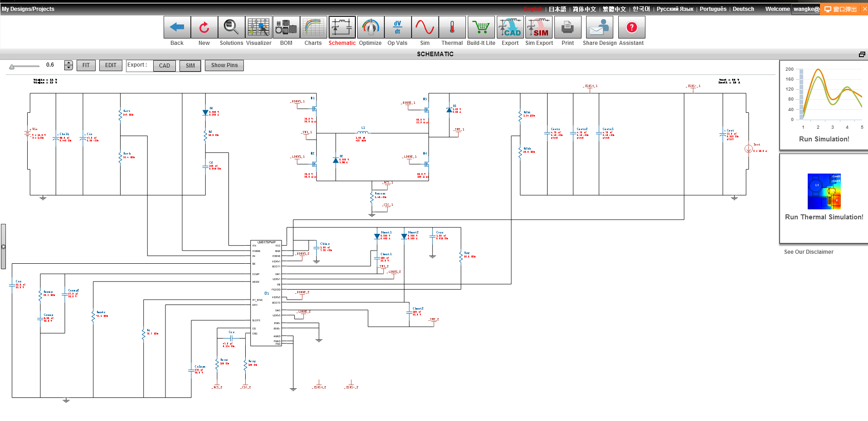Export schematic via the SIM button
Viewport: 868px width, 421px height.
tap(190, 66)
